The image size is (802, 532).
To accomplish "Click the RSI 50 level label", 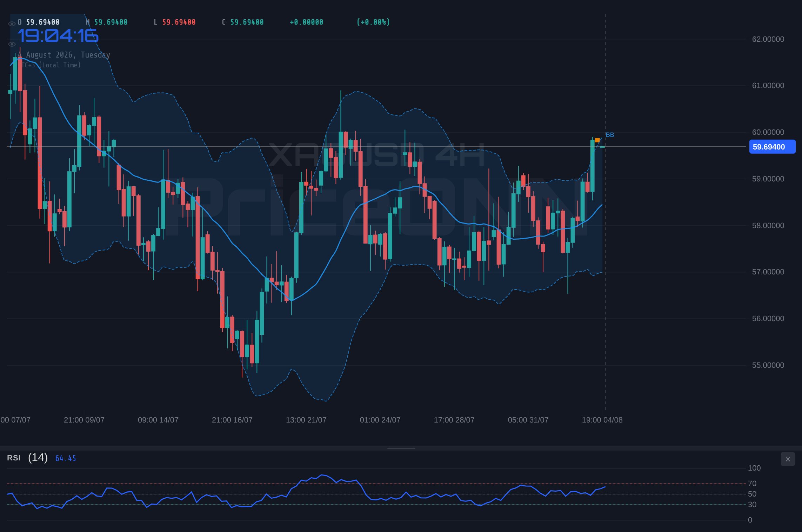I will point(752,494).
